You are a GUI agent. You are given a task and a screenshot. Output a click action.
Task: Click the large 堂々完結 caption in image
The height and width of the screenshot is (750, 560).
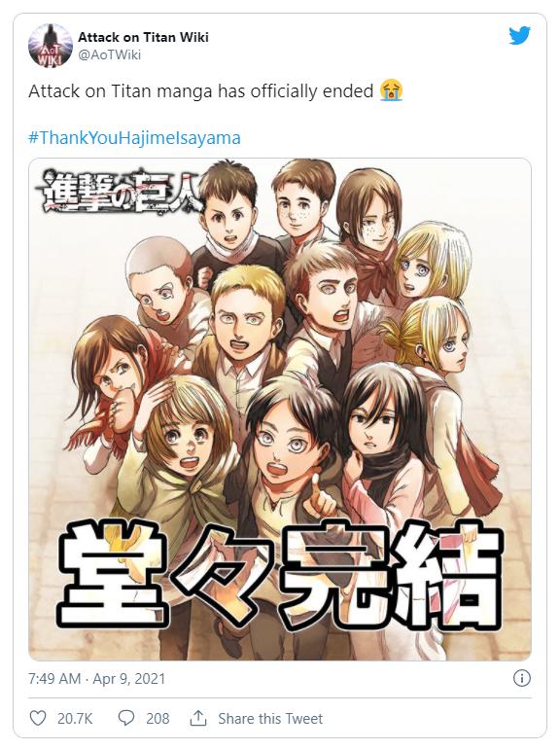click(x=280, y=575)
